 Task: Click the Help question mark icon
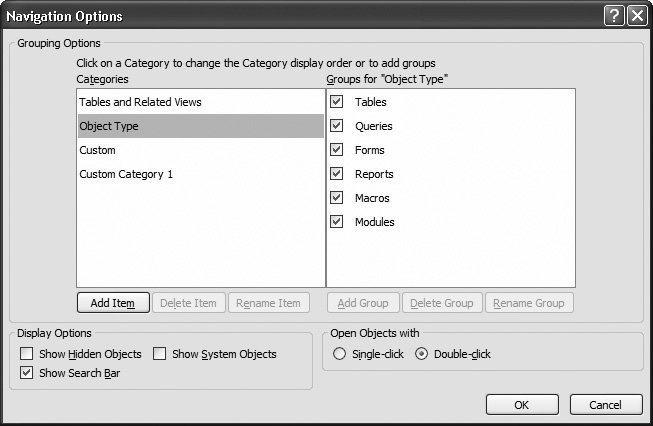pyautogui.click(x=615, y=16)
